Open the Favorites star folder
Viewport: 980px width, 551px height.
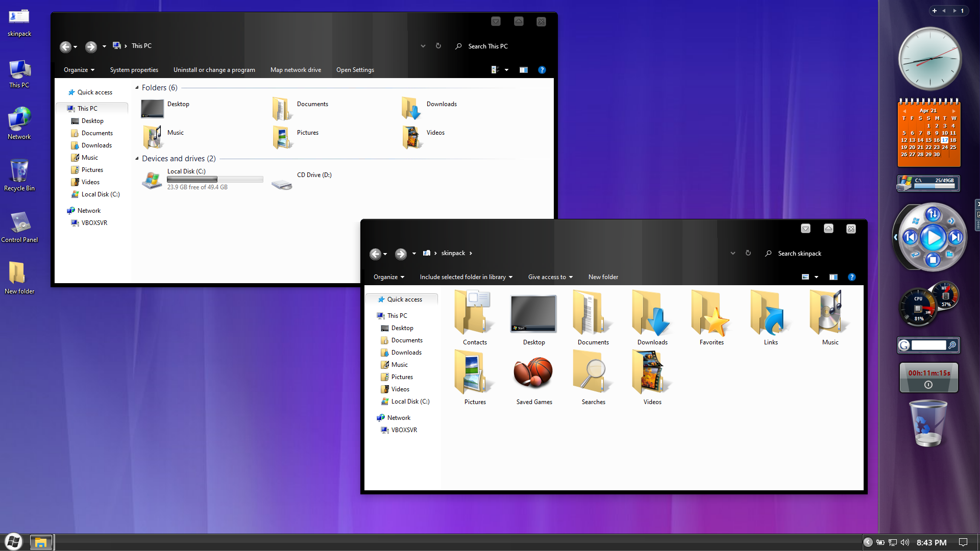(712, 314)
